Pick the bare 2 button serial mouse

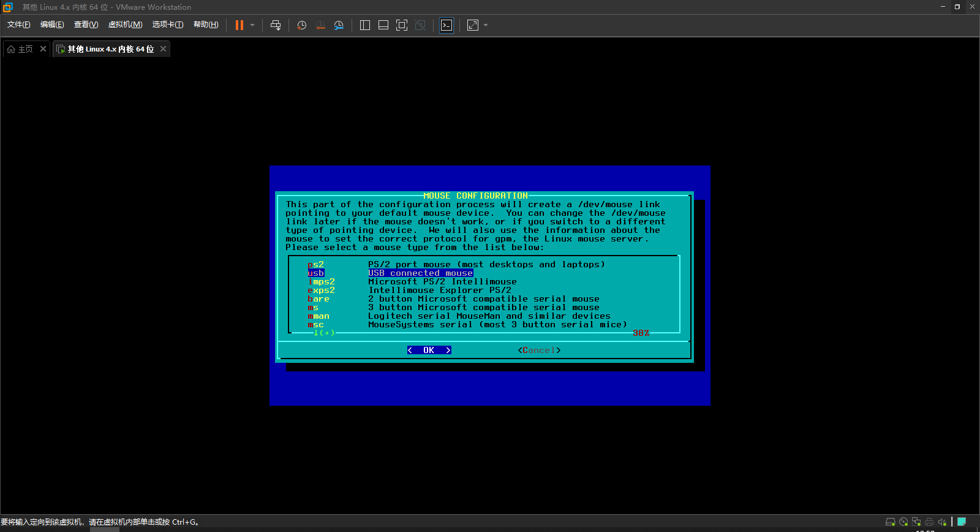[x=453, y=298]
